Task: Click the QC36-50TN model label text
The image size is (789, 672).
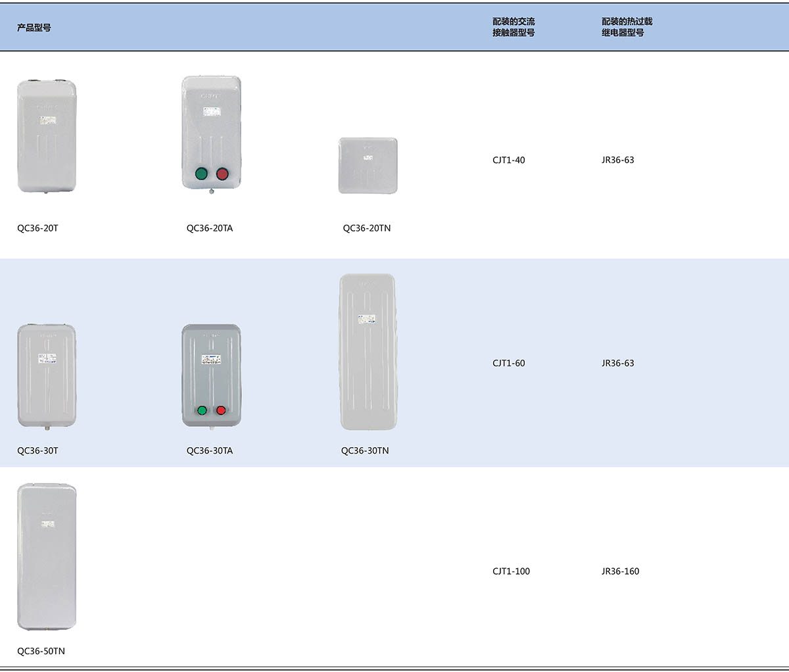Action: tap(41, 651)
